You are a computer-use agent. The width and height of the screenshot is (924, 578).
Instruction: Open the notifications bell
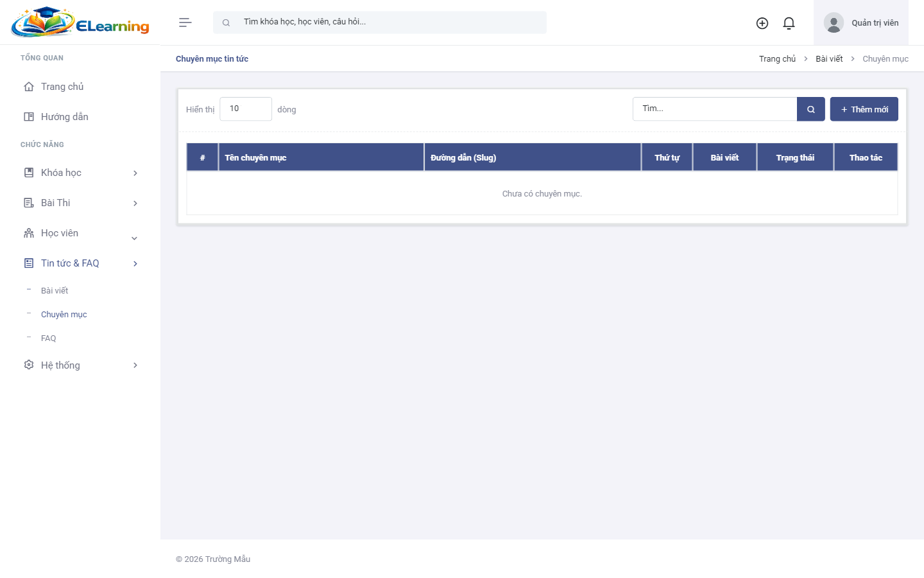click(789, 23)
